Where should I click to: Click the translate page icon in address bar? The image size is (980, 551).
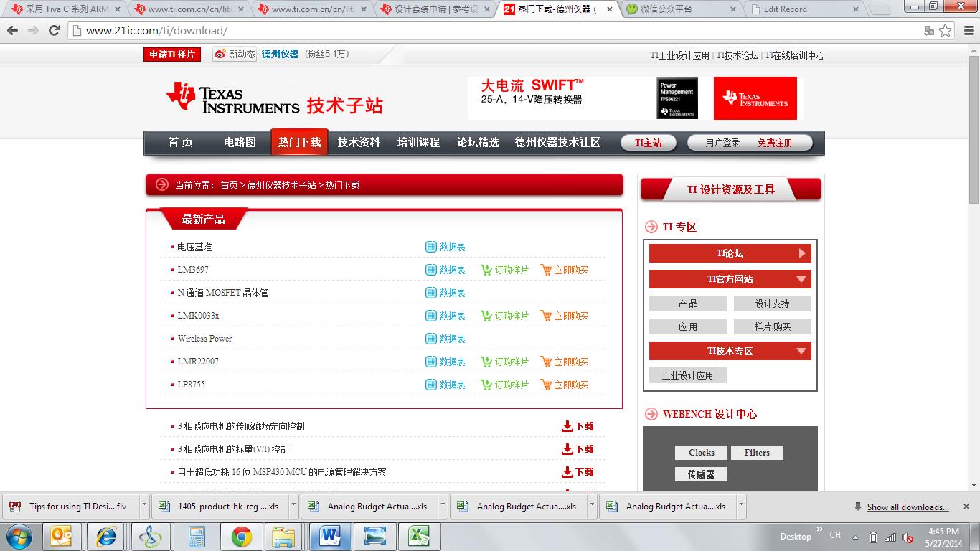tap(929, 31)
